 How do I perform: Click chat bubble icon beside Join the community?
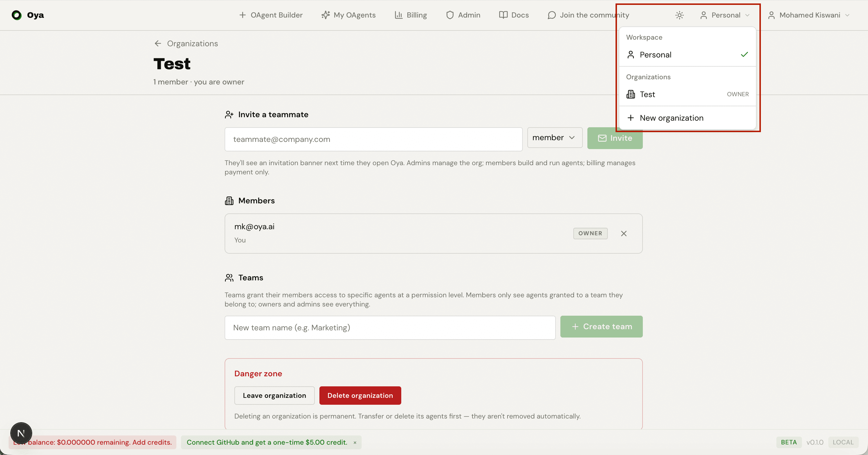(x=551, y=15)
